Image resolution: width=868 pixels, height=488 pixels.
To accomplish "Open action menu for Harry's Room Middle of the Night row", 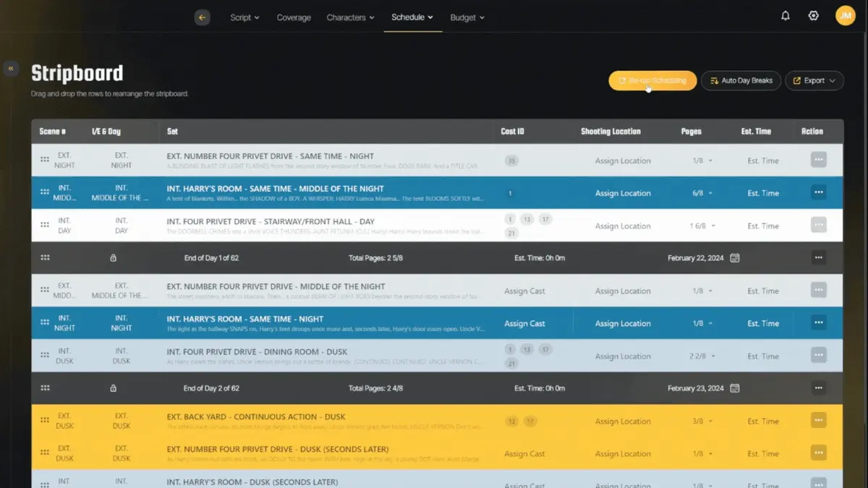I will pos(819,192).
